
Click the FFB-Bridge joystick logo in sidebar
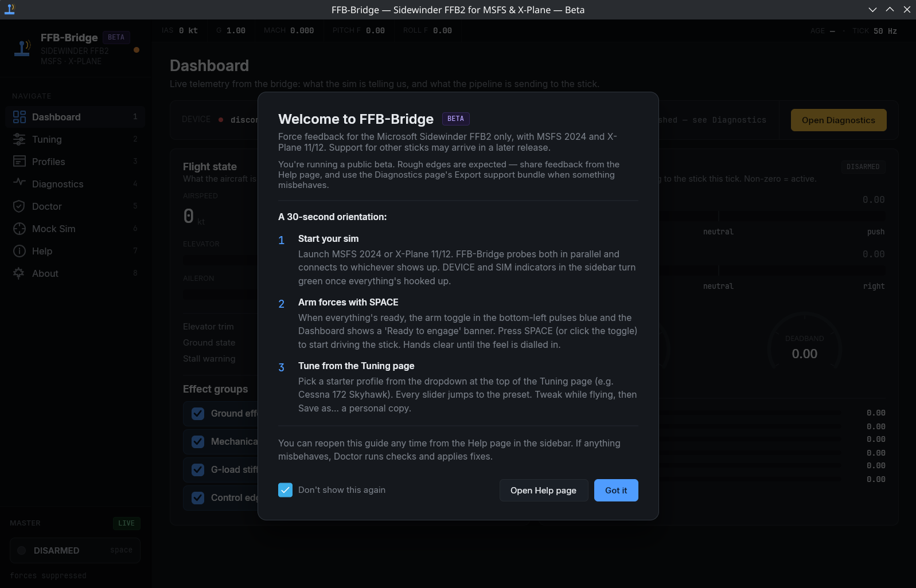pyautogui.click(x=22, y=49)
